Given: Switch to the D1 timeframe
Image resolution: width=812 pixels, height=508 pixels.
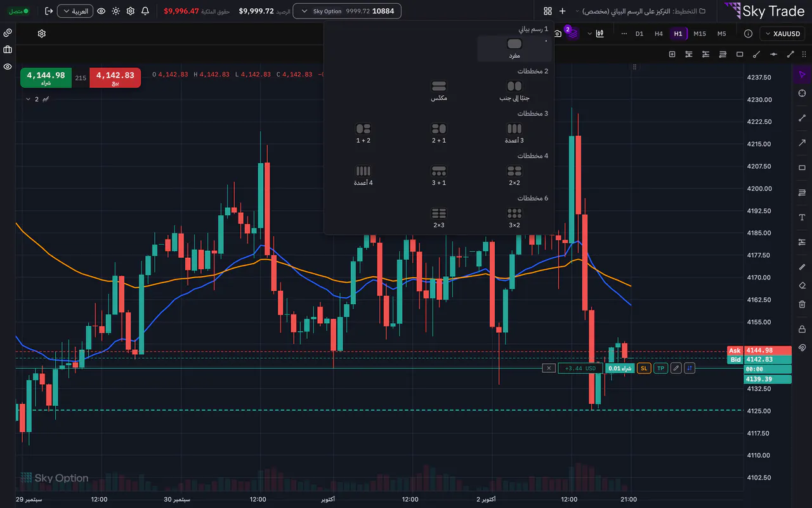Looking at the screenshot, I should 639,34.
